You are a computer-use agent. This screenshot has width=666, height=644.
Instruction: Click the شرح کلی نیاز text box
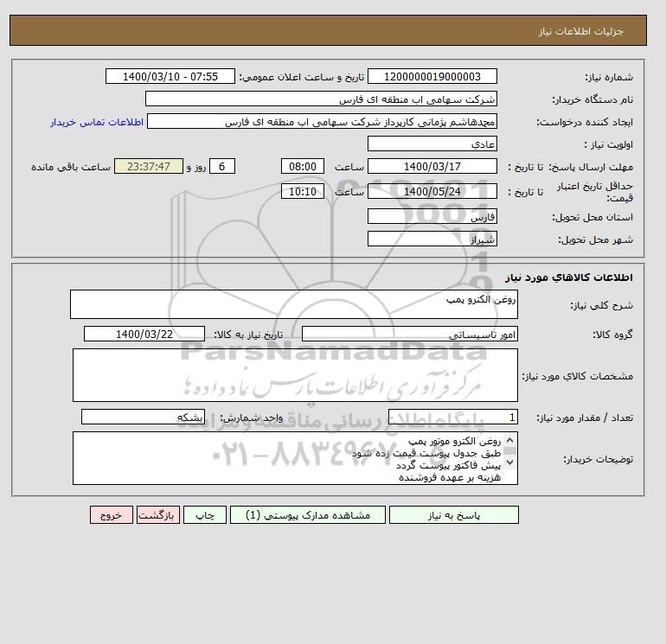pos(294,304)
